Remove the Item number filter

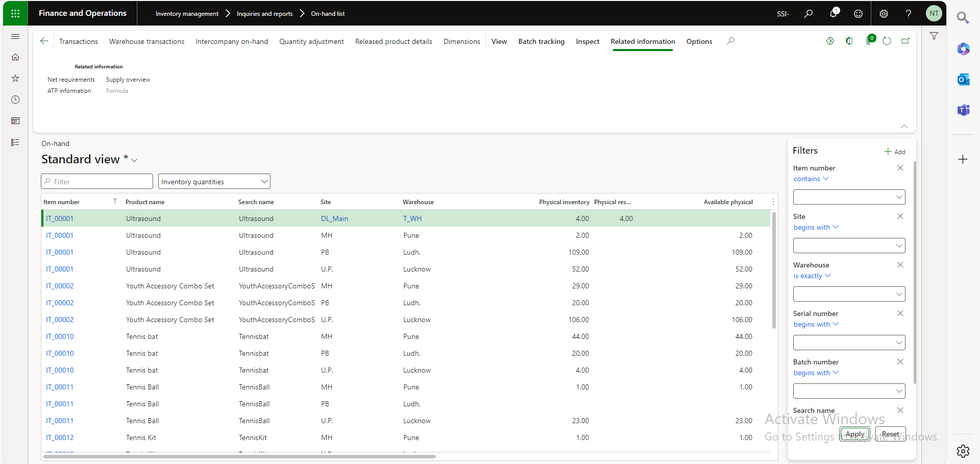pos(900,168)
